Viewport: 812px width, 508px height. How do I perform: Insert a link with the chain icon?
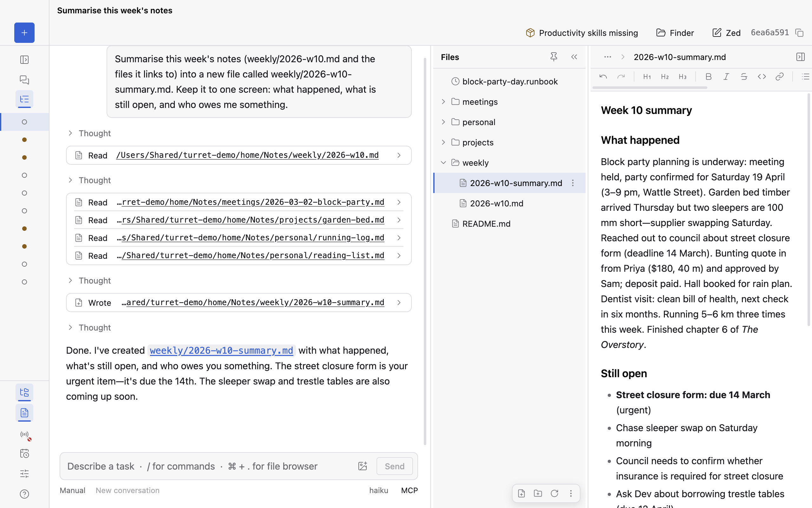point(779,77)
